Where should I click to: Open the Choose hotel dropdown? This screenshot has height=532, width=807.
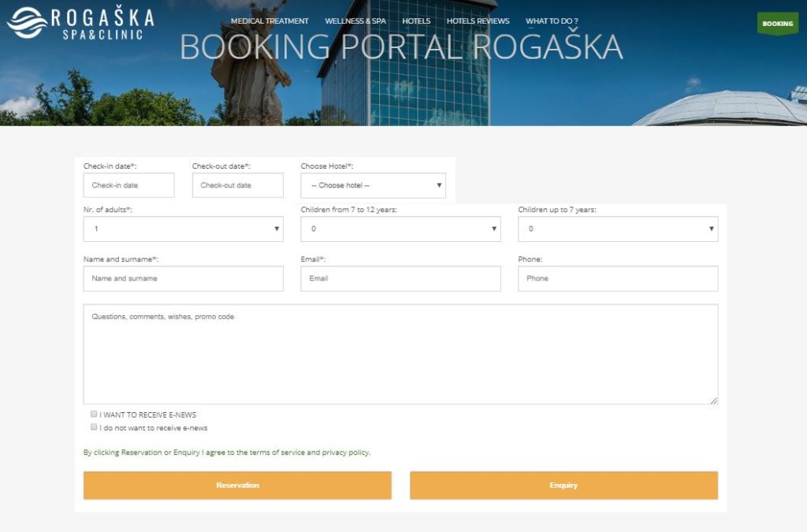373,185
